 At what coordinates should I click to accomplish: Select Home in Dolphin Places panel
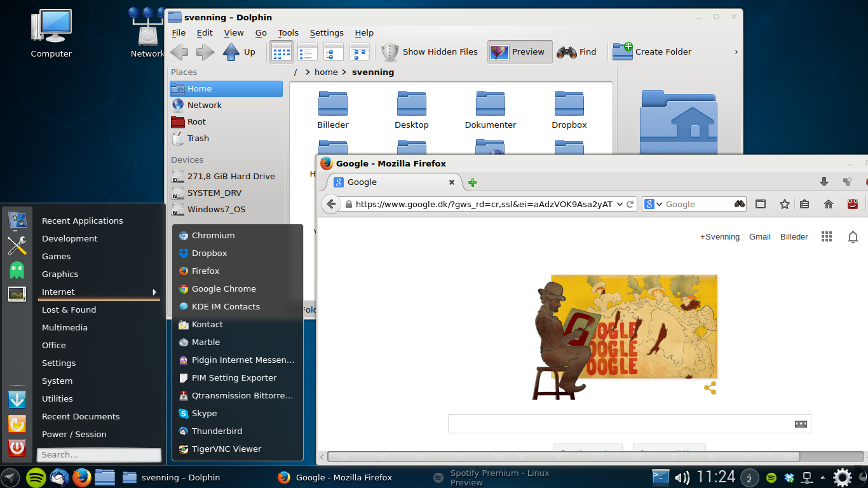226,89
